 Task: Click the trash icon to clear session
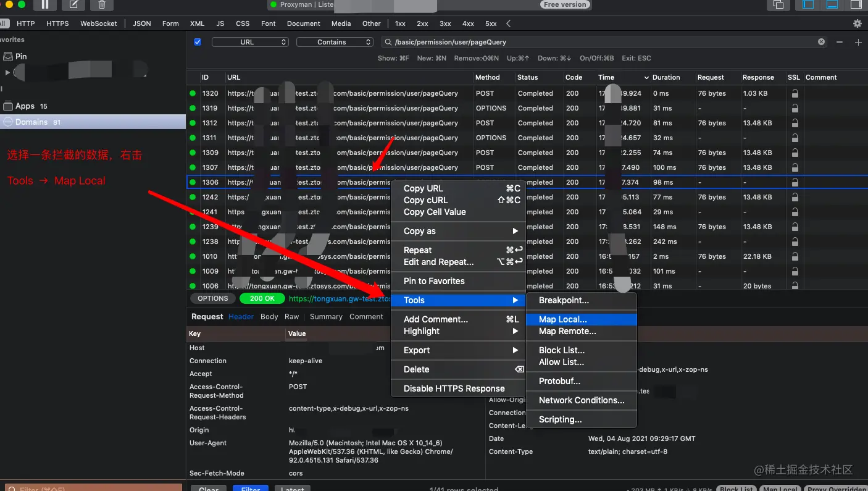coord(102,5)
